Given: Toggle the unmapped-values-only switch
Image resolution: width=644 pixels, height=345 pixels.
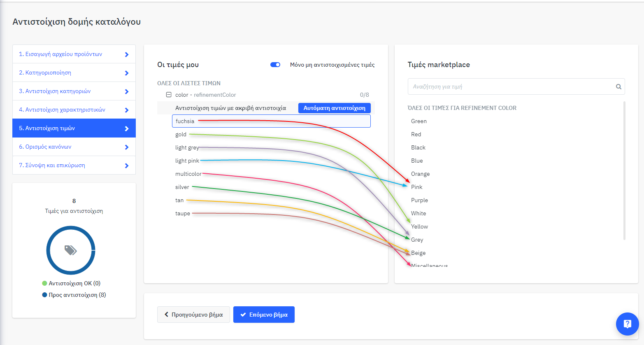Looking at the screenshot, I should click(x=275, y=65).
